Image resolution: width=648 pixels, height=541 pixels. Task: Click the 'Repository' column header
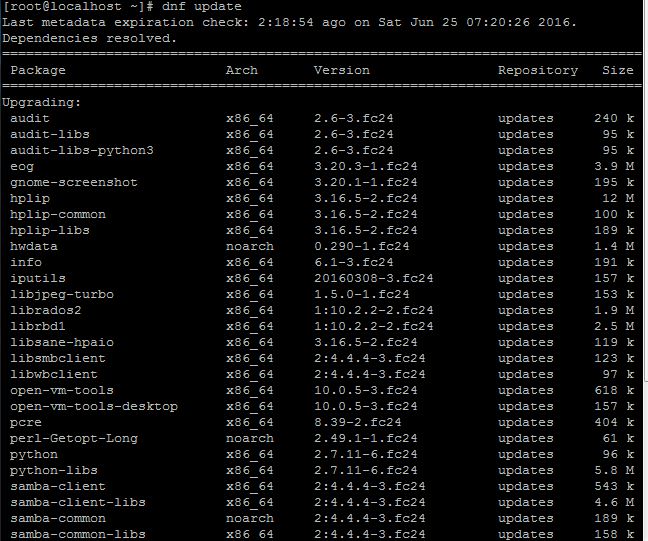pyautogui.click(x=538, y=70)
